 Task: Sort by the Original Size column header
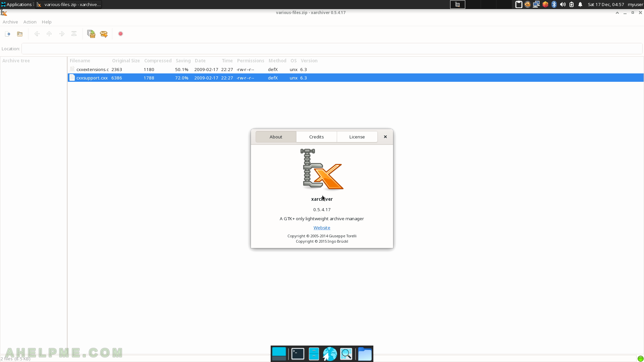tap(126, 61)
